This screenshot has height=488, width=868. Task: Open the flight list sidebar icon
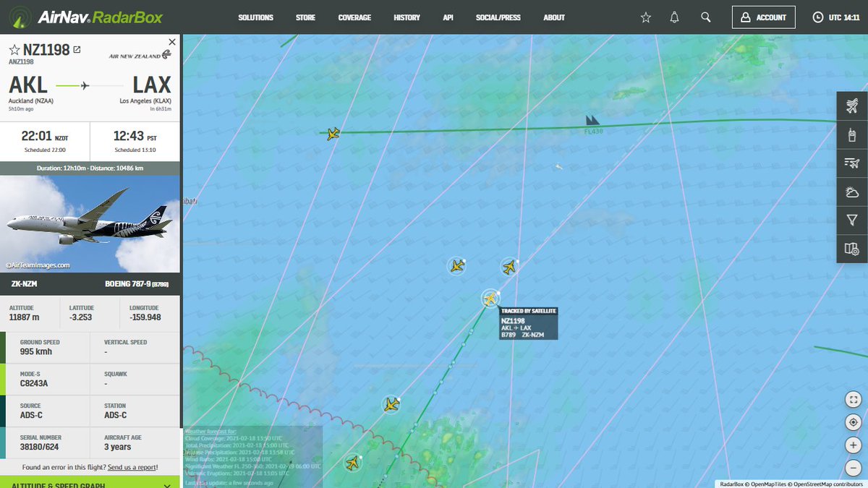[852, 163]
